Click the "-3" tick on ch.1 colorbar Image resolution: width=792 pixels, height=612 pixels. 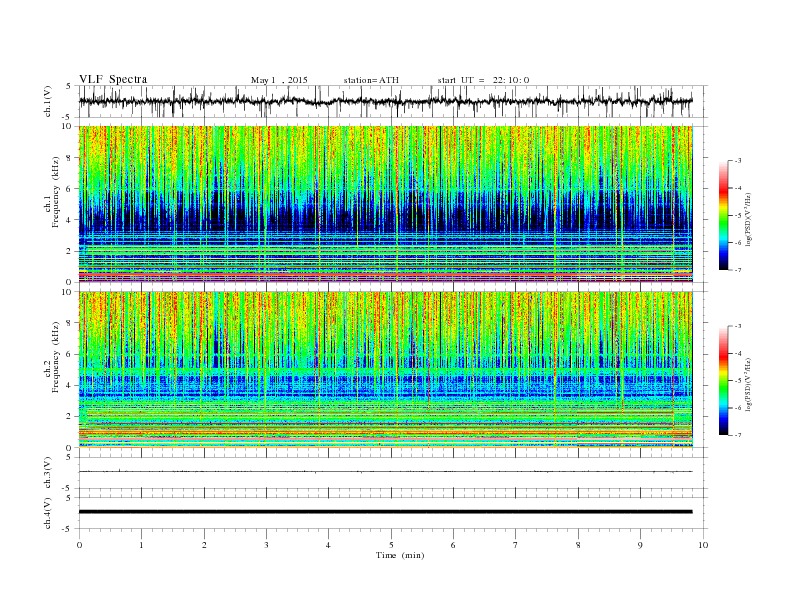737,161
